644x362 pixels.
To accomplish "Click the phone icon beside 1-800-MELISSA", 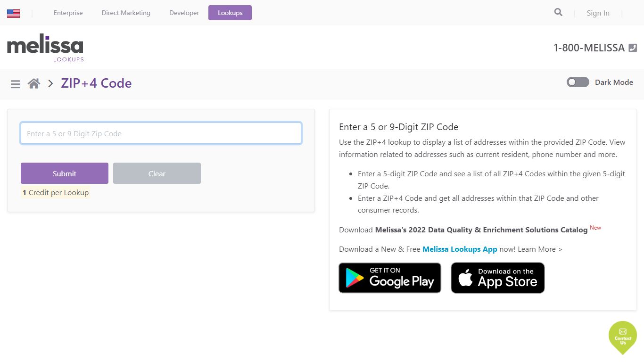I will pos(633,48).
